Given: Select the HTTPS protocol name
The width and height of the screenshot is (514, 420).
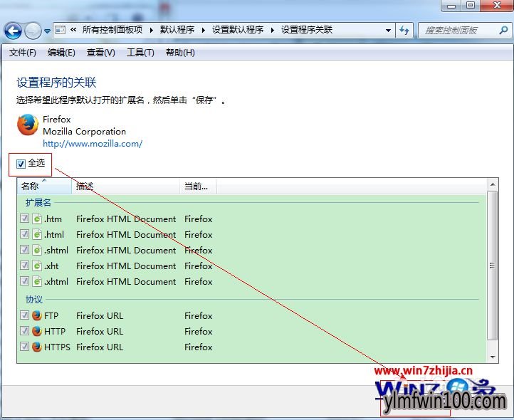Looking at the screenshot, I should tap(57, 347).
